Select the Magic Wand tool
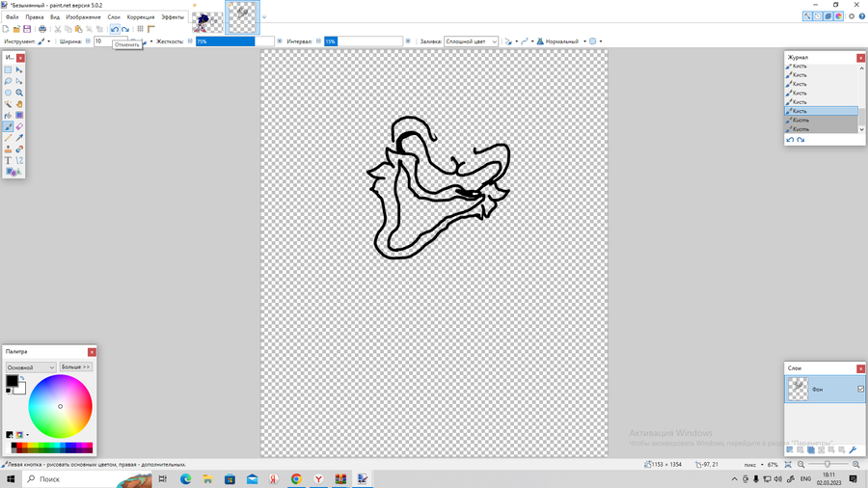Screen dimensions: 868x488 coord(8,104)
